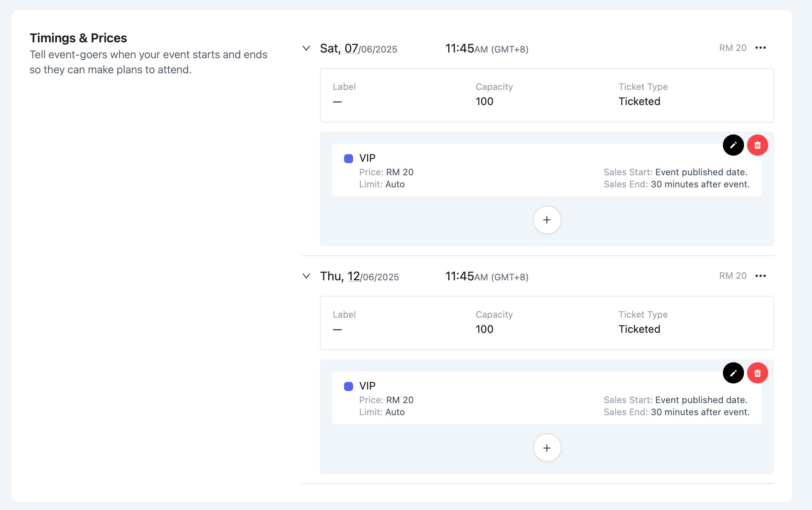
Task: Add a ticket under Thu 12/06 timing
Action: [x=547, y=448]
